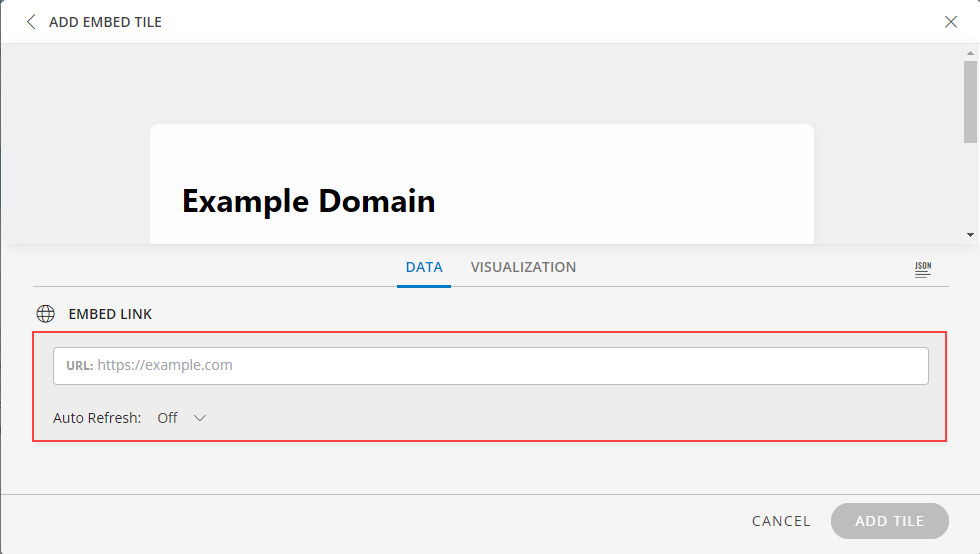Switch to the Visualization tab
The height and width of the screenshot is (554, 980).
point(523,267)
